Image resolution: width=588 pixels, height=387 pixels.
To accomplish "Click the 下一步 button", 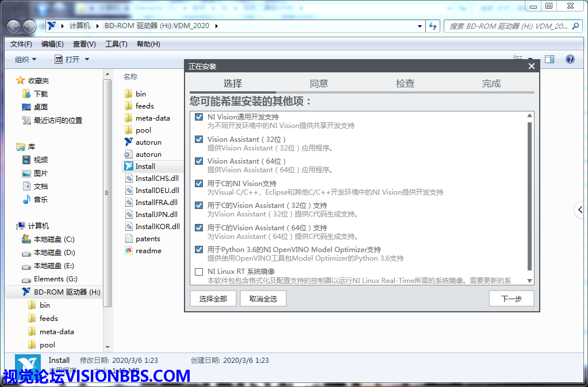I will (511, 299).
